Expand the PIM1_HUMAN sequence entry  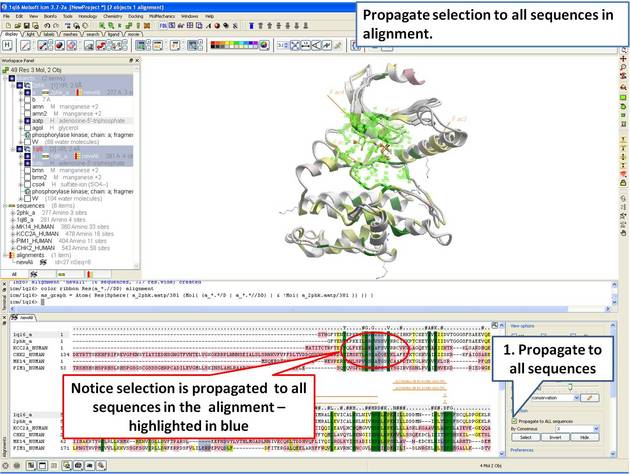[13, 241]
